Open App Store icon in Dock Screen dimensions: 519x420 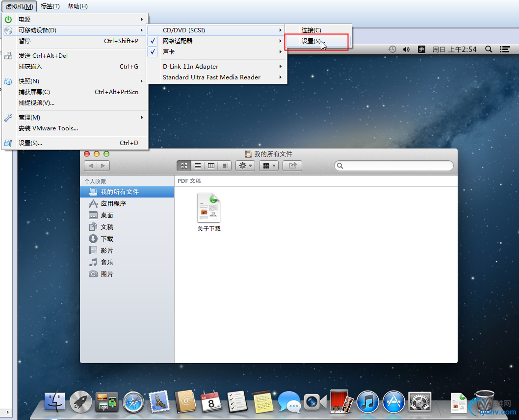[x=393, y=401]
